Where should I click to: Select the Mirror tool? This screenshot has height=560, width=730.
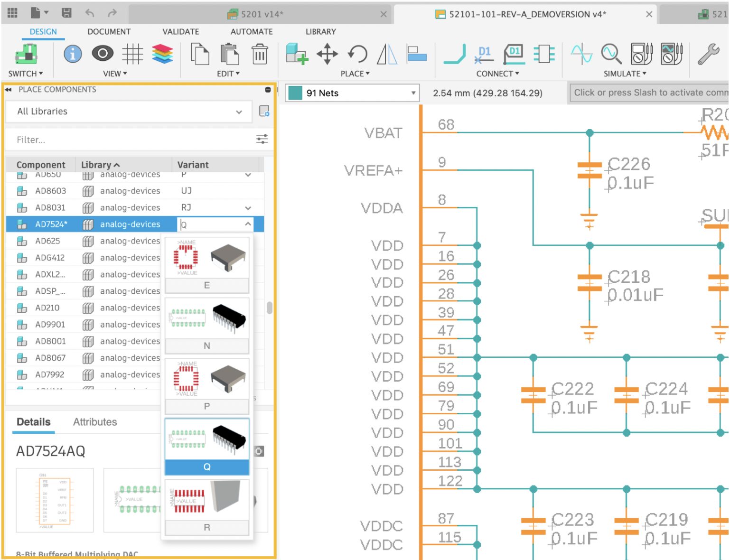tap(387, 54)
